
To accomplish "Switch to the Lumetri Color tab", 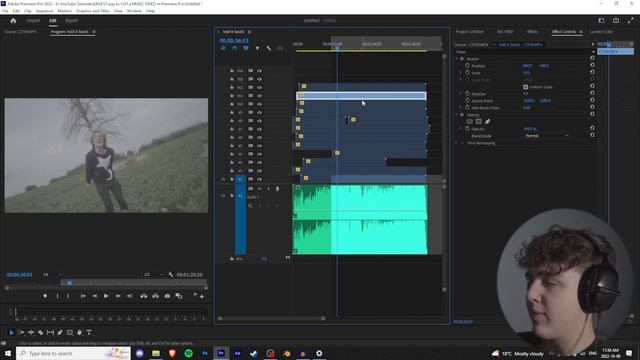I will click(601, 32).
